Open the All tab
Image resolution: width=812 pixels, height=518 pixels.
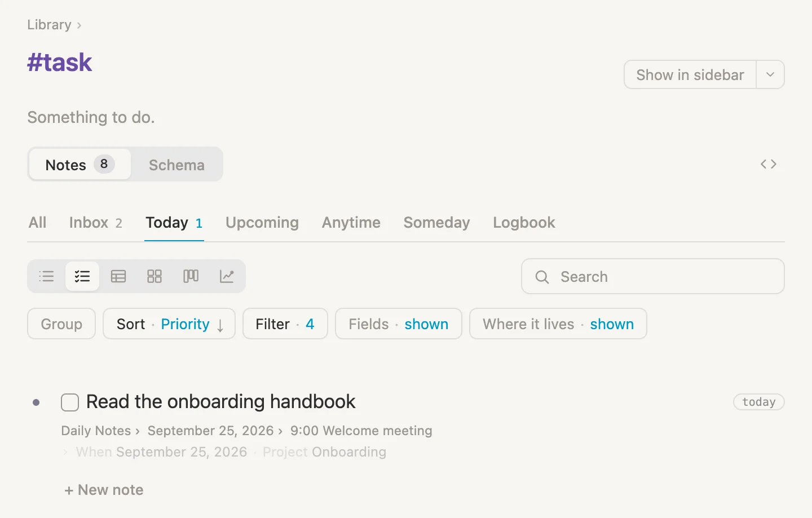(38, 223)
